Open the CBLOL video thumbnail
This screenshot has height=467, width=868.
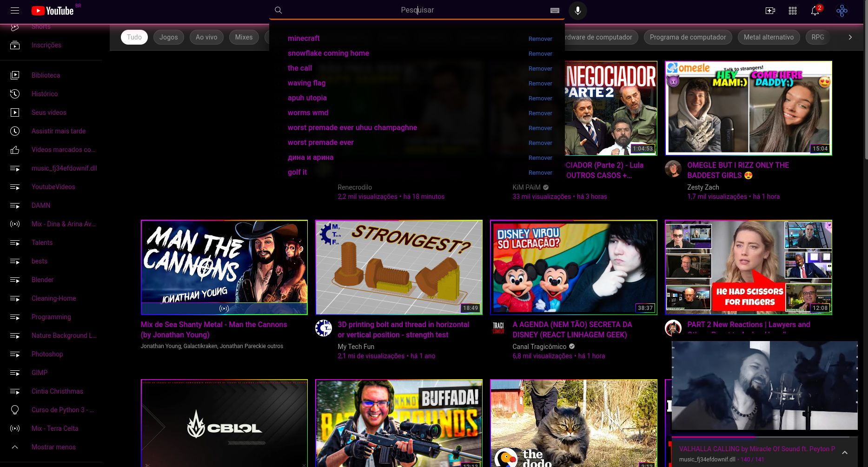click(x=224, y=423)
